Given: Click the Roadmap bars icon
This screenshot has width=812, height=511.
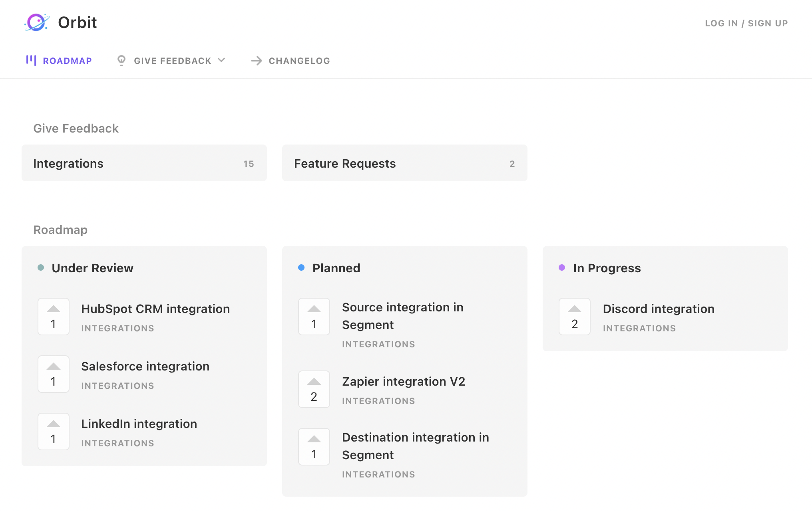Looking at the screenshot, I should [x=31, y=60].
